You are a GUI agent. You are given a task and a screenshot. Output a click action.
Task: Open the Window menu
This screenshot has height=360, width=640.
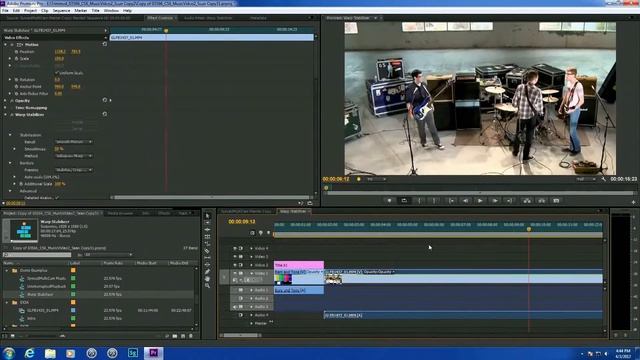tap(111, 10)
